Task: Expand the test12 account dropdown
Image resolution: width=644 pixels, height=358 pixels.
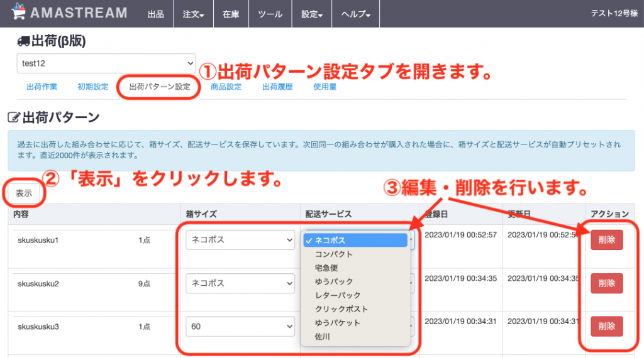Action: (x=106, y=63)
